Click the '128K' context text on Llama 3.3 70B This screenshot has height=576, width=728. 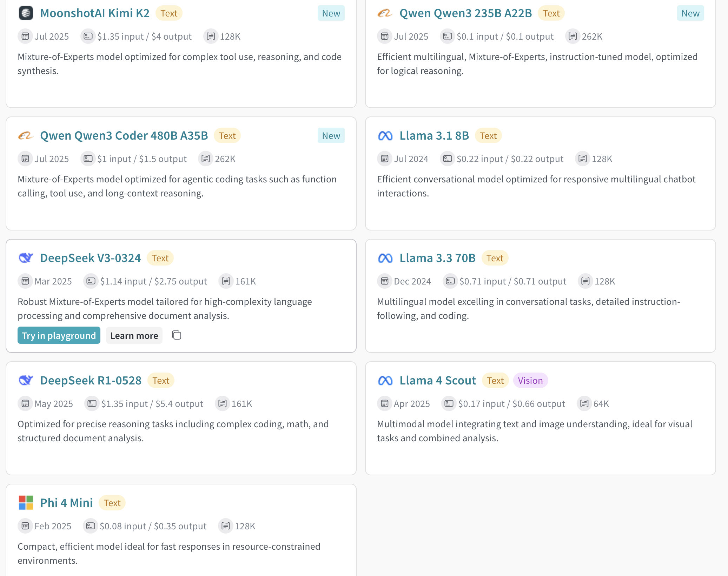(x=605, y=281)
